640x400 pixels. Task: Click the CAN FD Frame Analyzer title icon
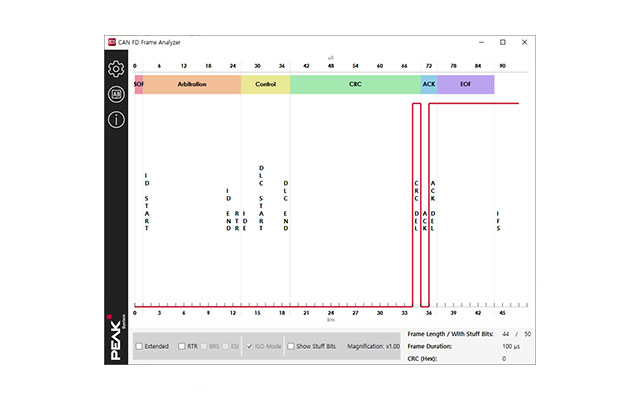(x=112, y=42)
